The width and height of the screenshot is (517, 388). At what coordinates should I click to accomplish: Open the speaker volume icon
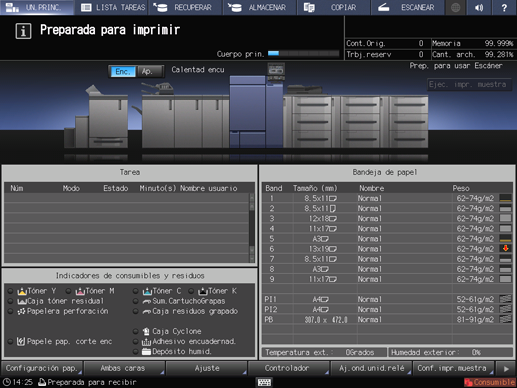[x=479, y=7]
